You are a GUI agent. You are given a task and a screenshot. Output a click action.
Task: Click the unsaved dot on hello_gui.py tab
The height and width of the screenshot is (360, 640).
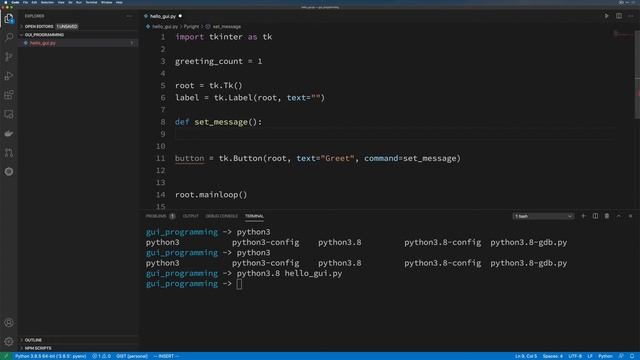[180, 16]
